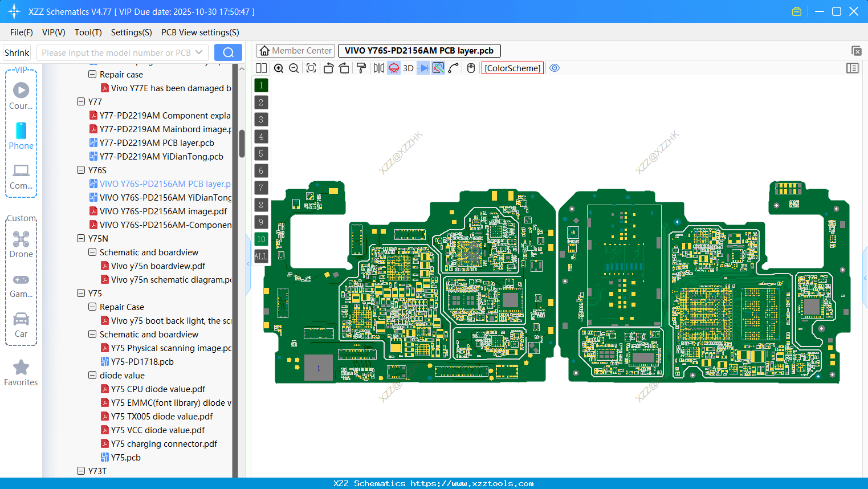Viewport: 868px width, 489px height.
Task: Switch the PCB to 3D view
Action: (x=408, y=68)
